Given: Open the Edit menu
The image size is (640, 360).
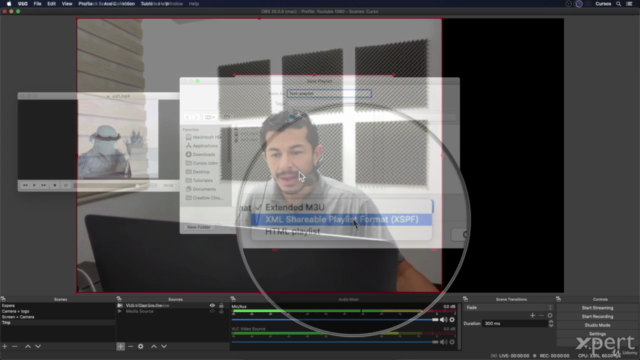Looking at the screenshot, I should pyautogui.click(x=51, y=4).
